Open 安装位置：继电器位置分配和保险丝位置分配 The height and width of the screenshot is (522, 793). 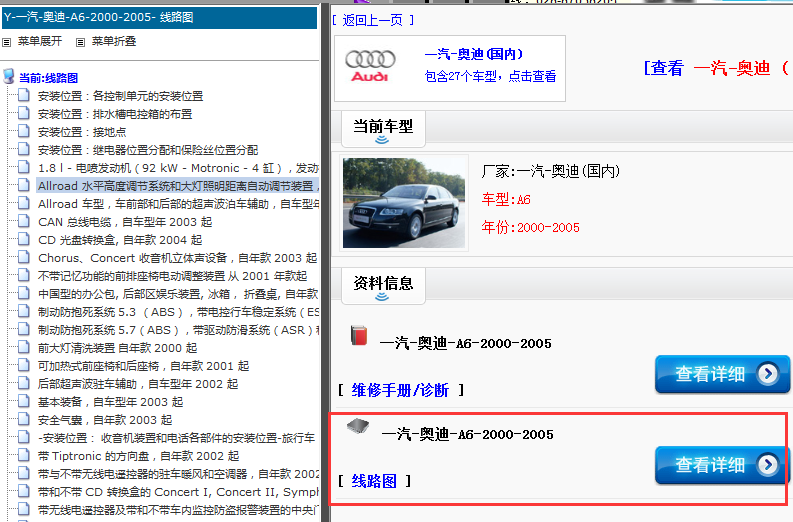(x=148, y=150)
